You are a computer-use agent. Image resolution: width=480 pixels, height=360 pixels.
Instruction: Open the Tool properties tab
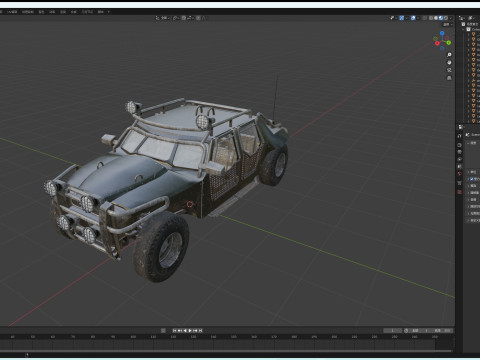(x=459, y=136)
